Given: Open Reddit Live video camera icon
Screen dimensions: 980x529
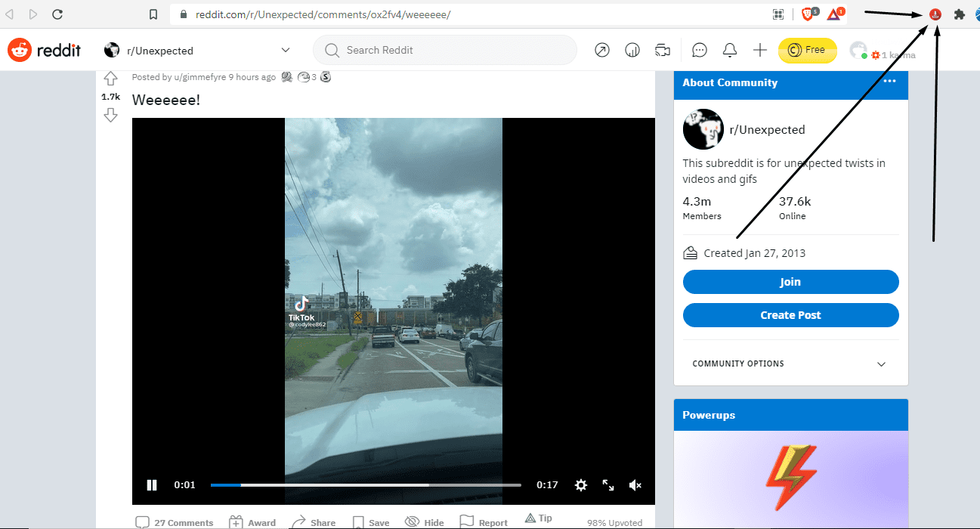Looking at the screenshot, I should pyautogui.click(x=663, y=50).
